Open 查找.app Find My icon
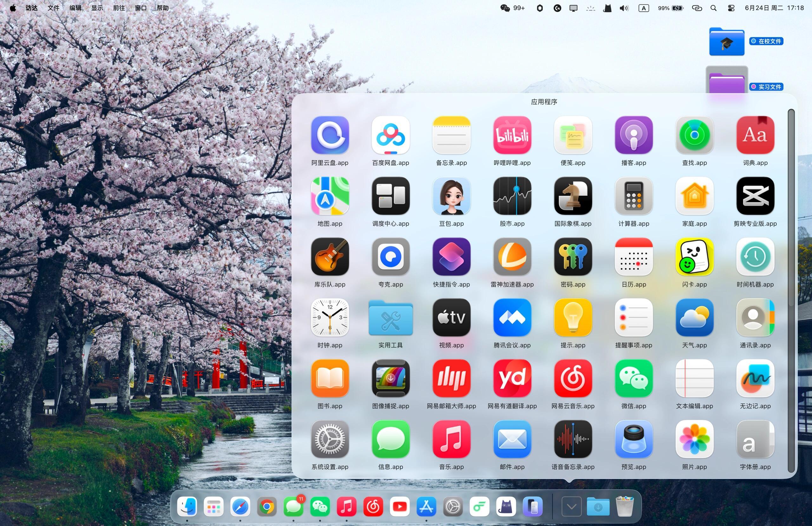The width and height of the screenshot is (812, 526). pyautogui.click(x=694, y=135)
